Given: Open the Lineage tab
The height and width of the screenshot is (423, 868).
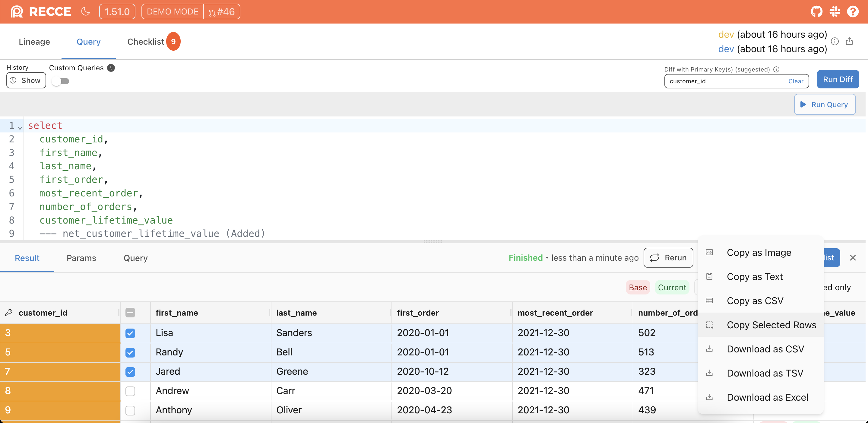Looking at the screenshot, I should (34, 41).
